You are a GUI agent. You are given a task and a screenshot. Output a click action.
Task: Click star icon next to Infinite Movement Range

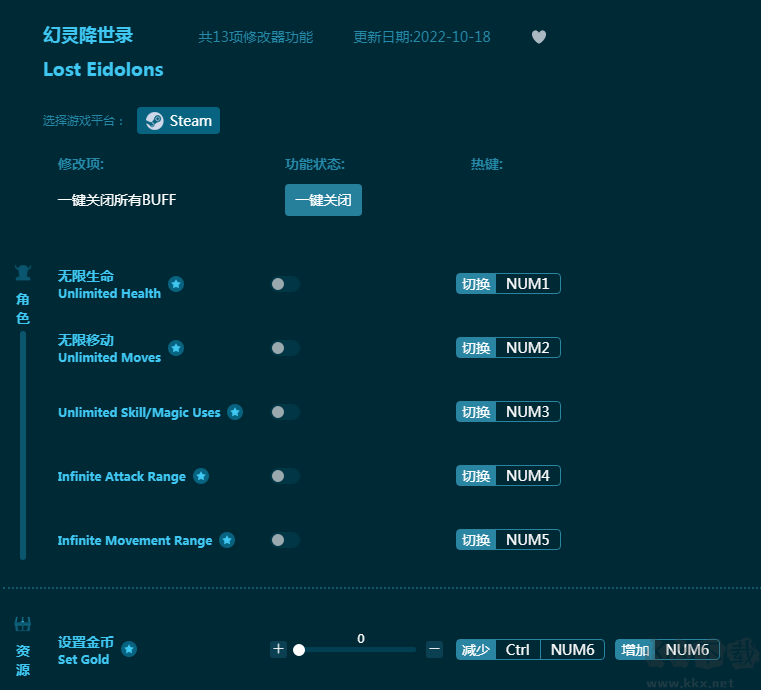(x=227, y=540)
